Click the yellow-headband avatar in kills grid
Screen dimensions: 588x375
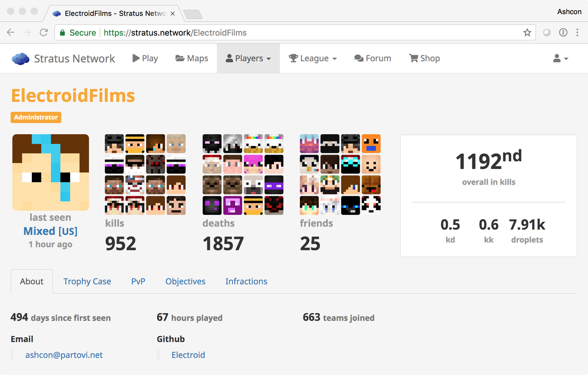[x=135, y=144]
